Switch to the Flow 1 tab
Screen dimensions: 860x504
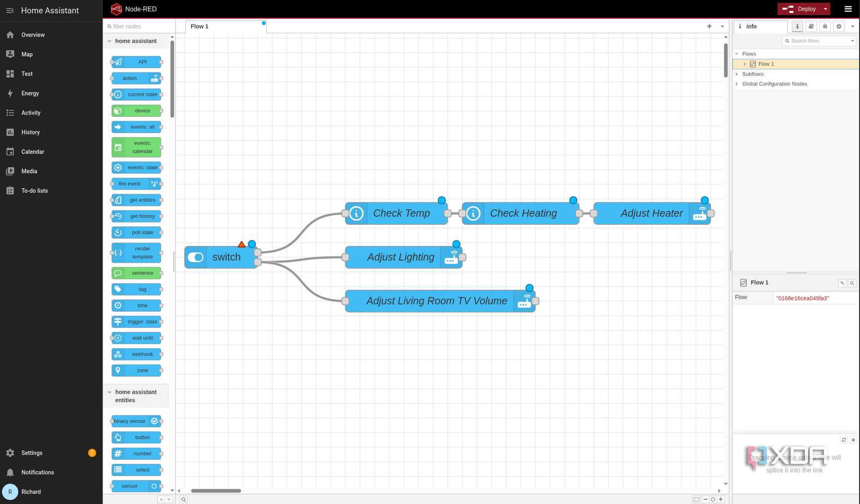coord(226,27)
